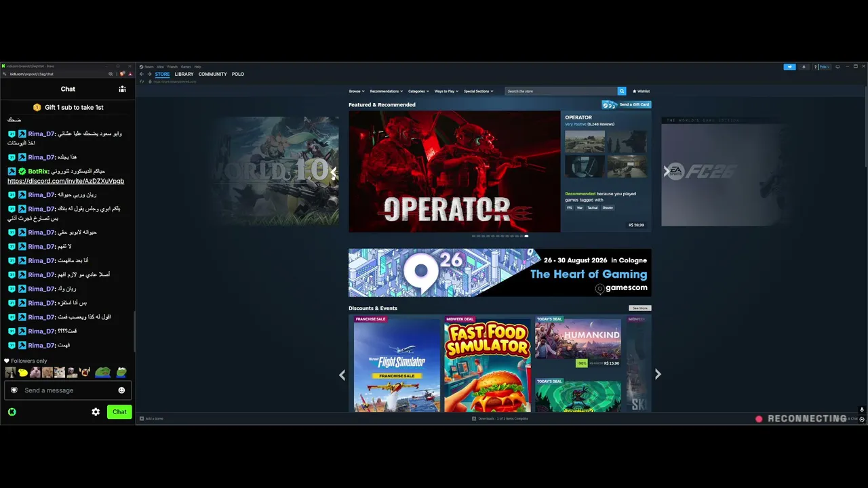
Task: Switch to the LIBRARY tab
Action: 184,74
